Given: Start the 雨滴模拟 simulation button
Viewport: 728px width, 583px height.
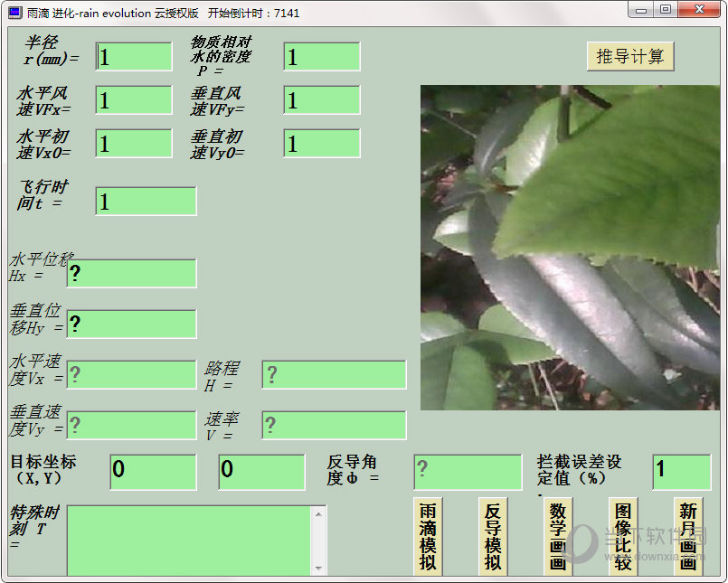Looking at the screenshot, I should [x=428, y=536].
